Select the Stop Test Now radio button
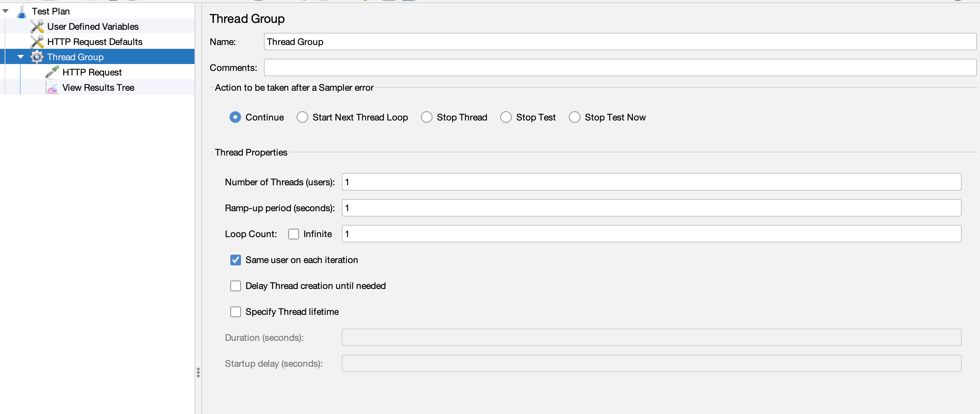980x414 pixels. point(575,117)
